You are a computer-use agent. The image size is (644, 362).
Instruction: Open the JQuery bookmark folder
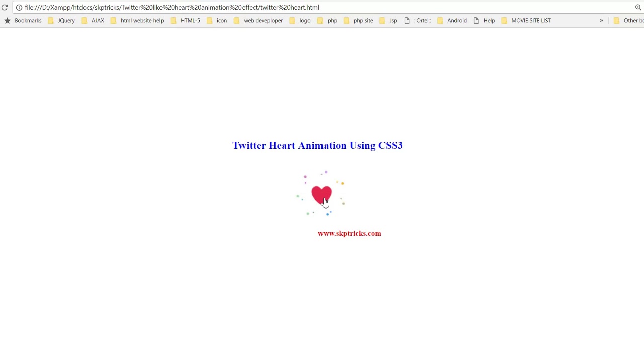coord(61,20)
